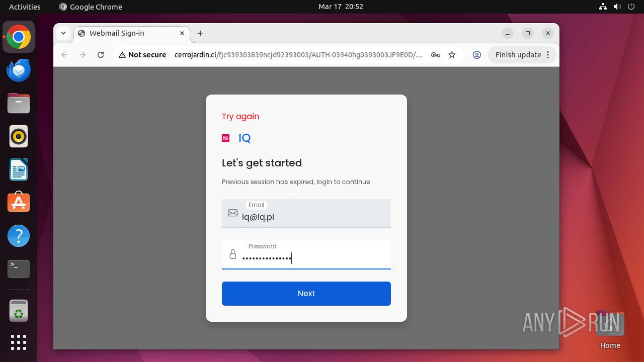Click power icon in top bar
Screen dimensions: 644x362
631,7
